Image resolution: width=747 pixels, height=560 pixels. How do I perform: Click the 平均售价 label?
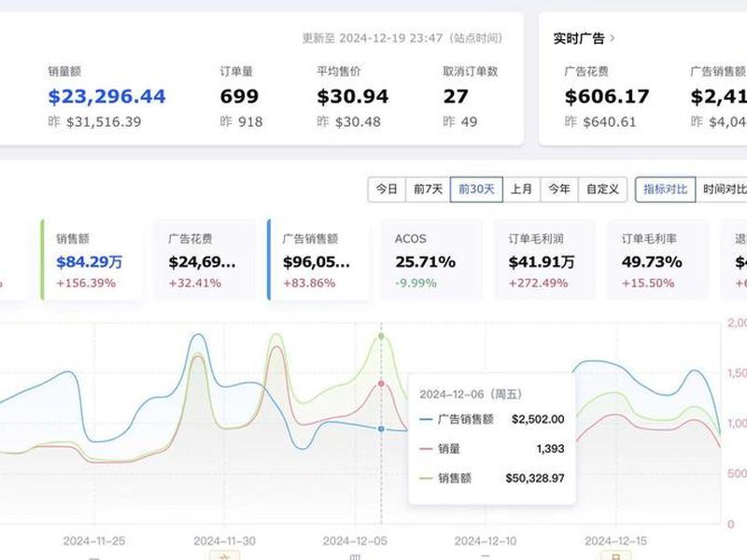339,72
